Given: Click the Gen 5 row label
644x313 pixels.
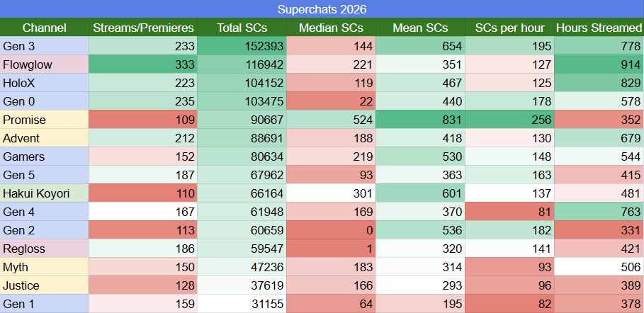Looking at the screenshot, I should coord(45,175).
